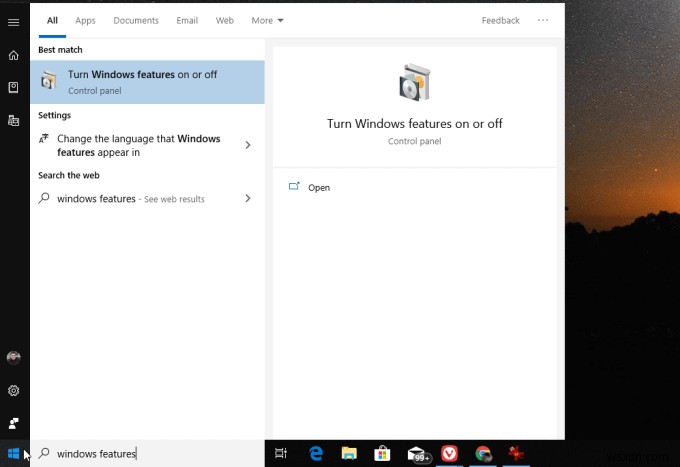Viewport: 680px width, 467px height.
Task: Select windows features See web results
Action: pyautogui.click(x=147, y=199)
